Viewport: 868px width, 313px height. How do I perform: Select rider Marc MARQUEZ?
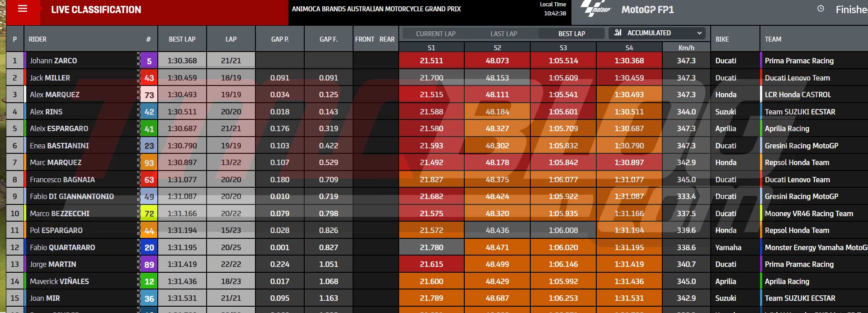[x=56, y=162]
